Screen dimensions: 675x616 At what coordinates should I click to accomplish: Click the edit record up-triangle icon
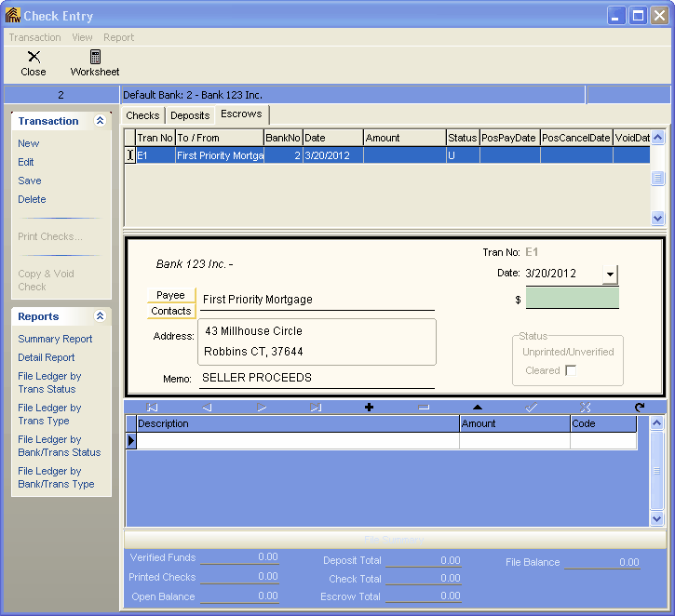tap(478, 408)
